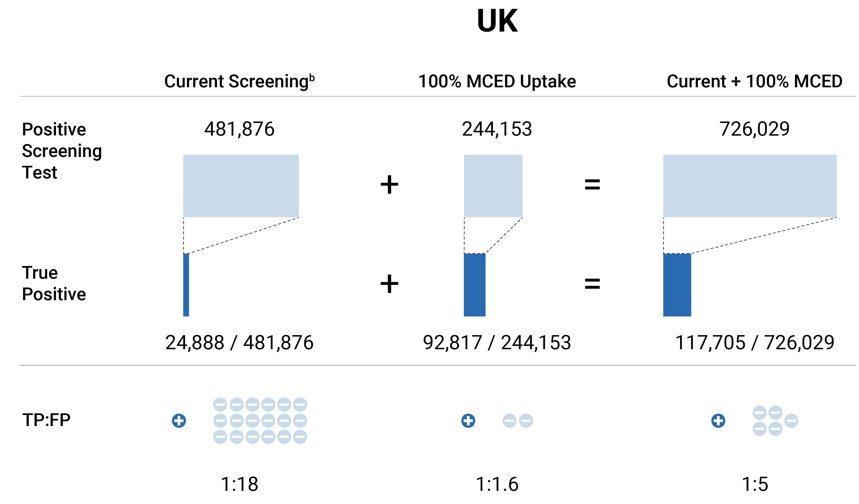Click the plus sign between the dark blue bars
Viewport: 859px width, 504px height.
click(x=389, y=283)
